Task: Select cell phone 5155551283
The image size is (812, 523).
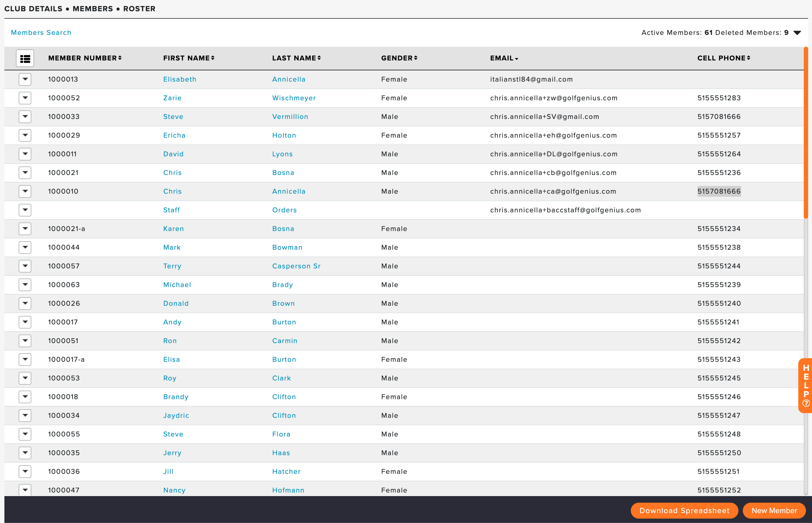Action: pos(719,98)
